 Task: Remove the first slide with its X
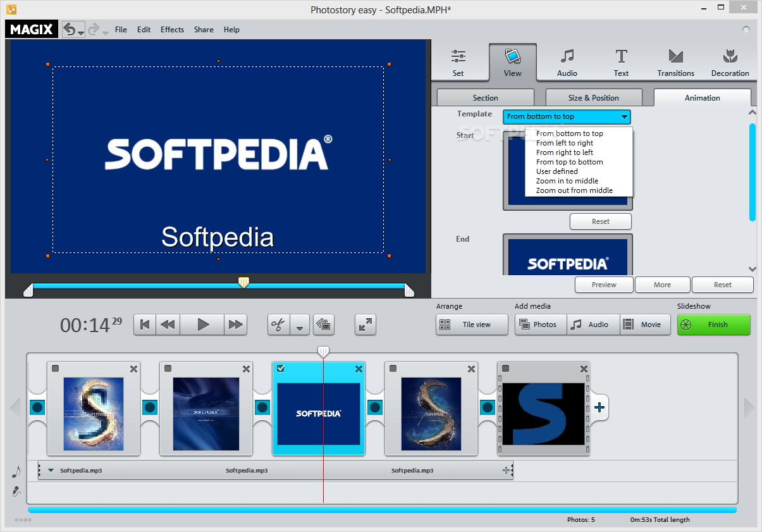click(133, 369)
